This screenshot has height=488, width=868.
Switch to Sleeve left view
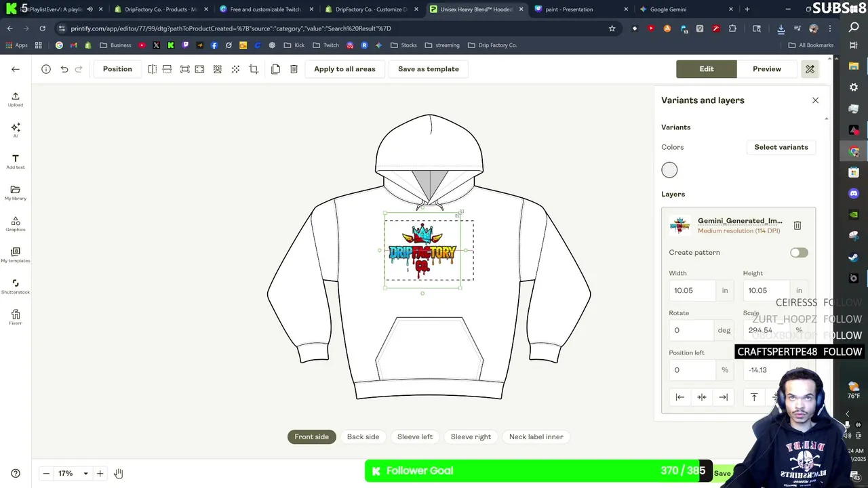pyautogui.click(x=415, y=436)
